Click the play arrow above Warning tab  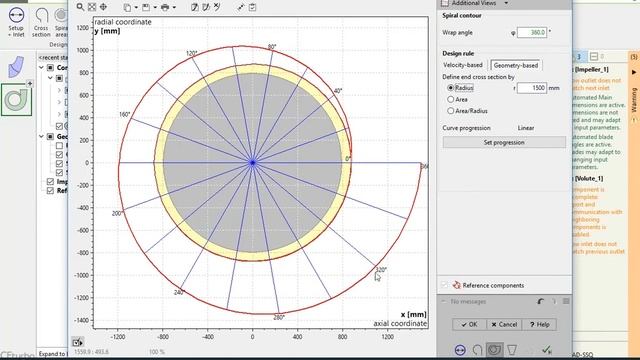tap(634, 72)
